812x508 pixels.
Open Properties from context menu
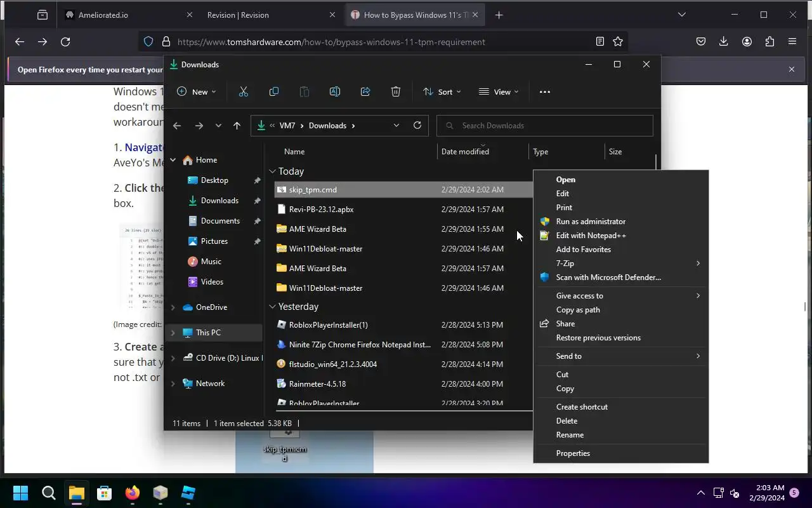coord(573,453)
